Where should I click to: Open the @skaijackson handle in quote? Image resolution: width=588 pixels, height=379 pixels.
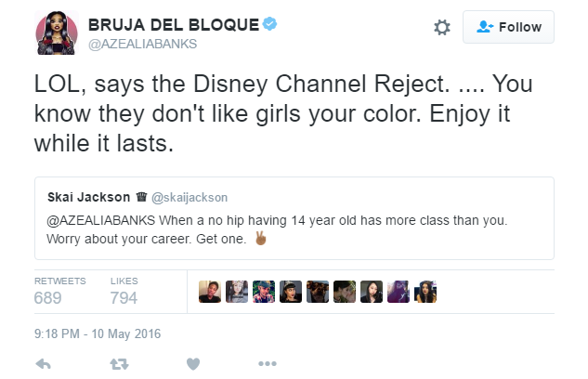189,198
